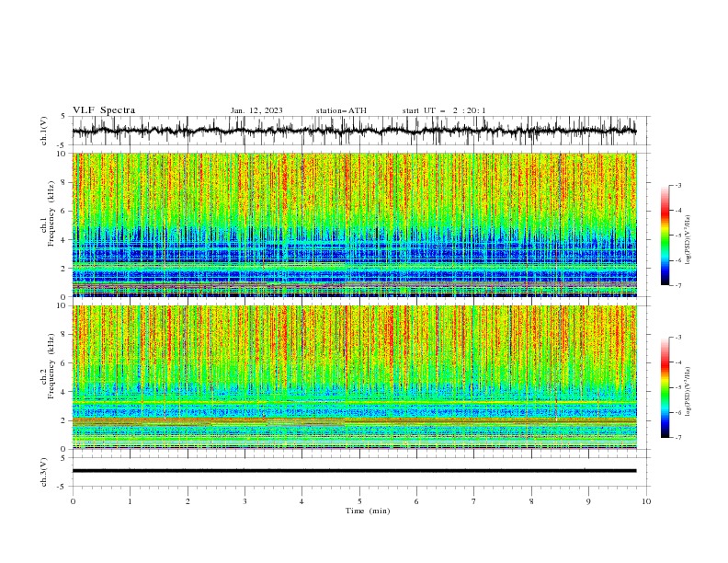
Task: Click the "ch.1 Frequency (kHz)" axis label
Action: click(x=48, y=213)
